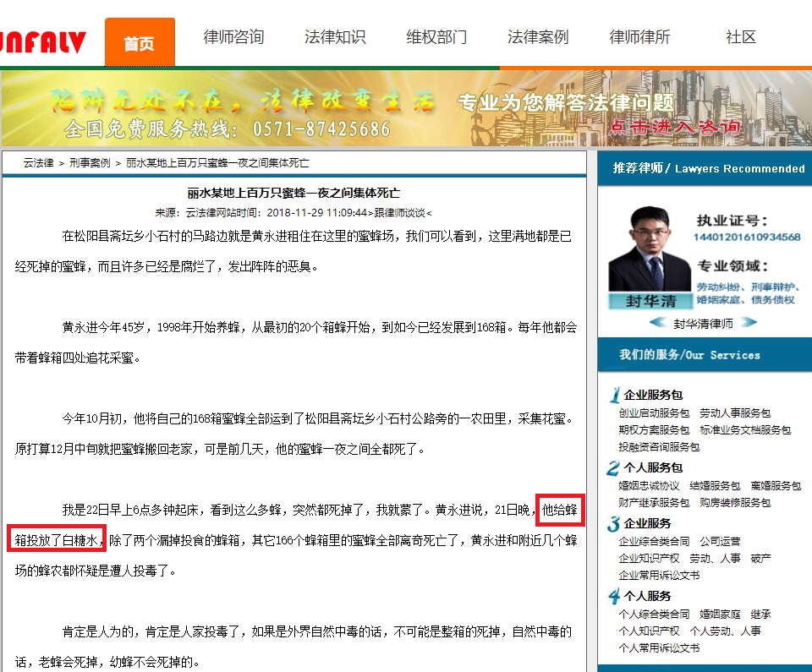
Task: Open 企业常用诉讼文书 link
Action: coord(659,575)
